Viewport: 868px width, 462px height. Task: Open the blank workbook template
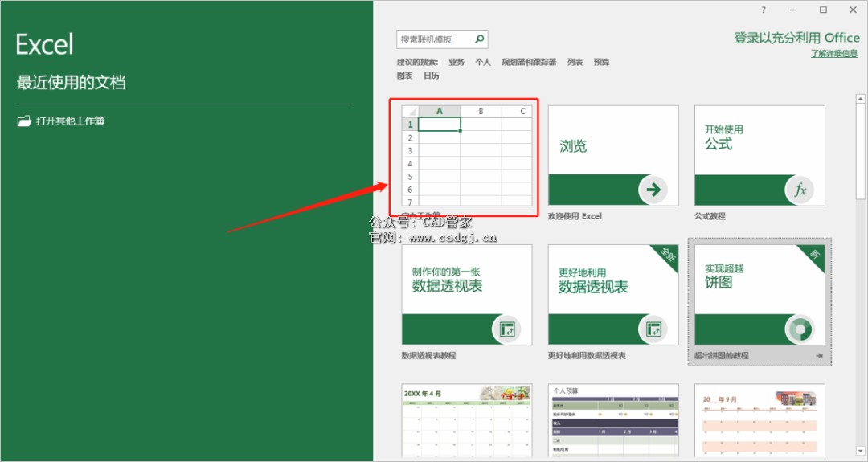[x=467, y=156]
